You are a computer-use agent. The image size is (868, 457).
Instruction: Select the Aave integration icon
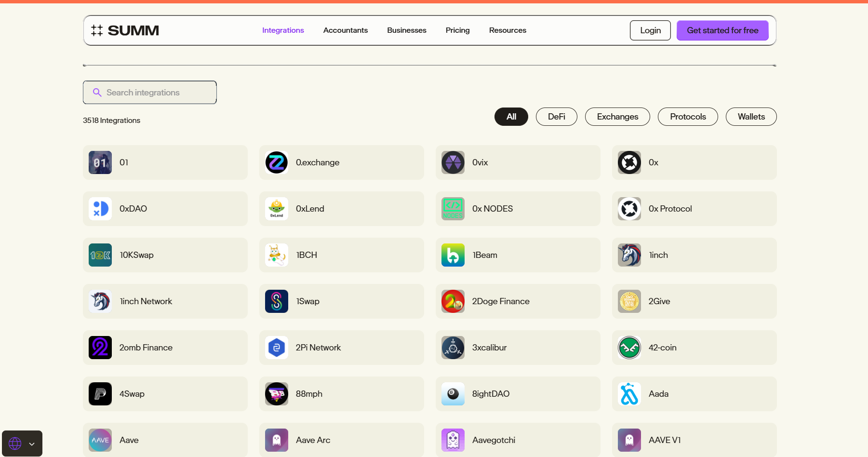(100, 440)
